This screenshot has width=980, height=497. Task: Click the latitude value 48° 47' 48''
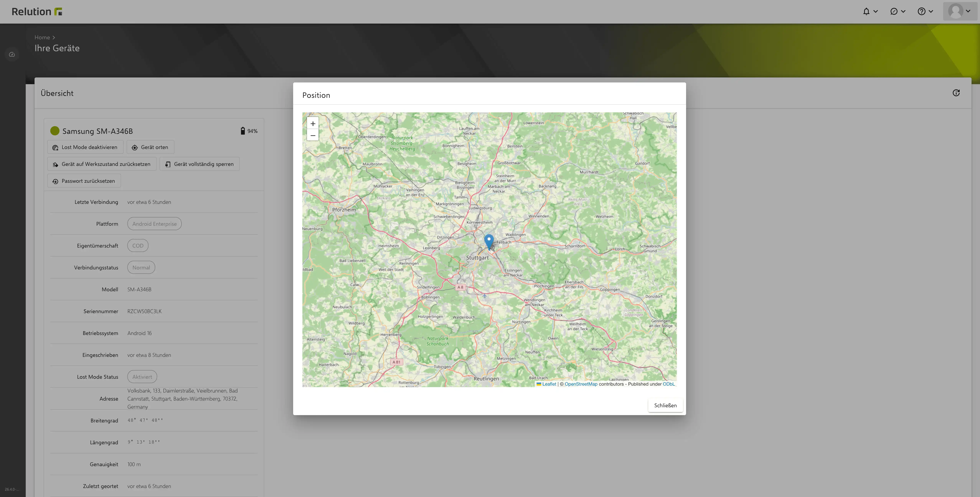[x=145, y=420]
